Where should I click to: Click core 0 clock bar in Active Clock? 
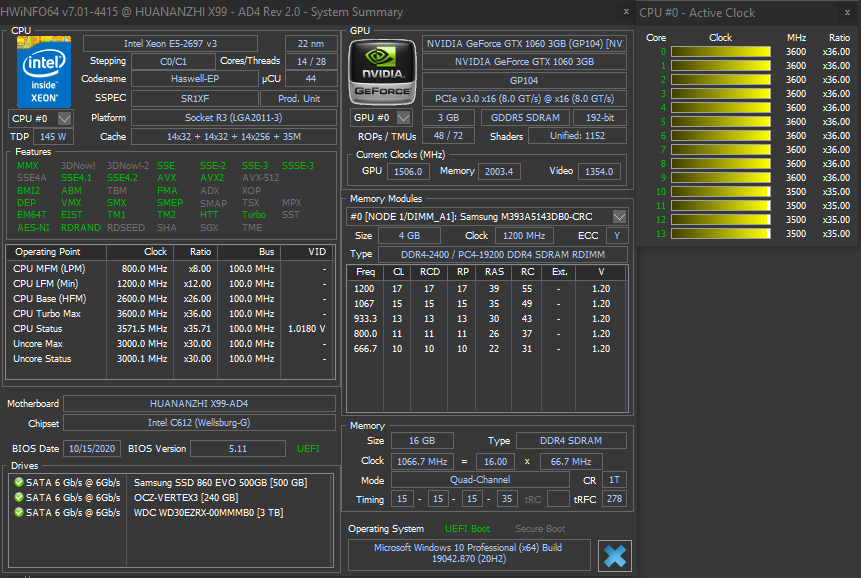point(720,52)
